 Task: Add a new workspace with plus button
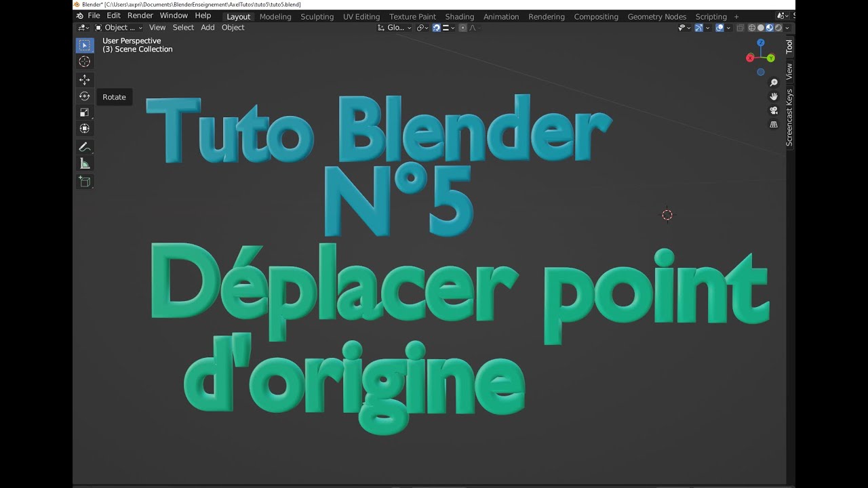(736, 16)
